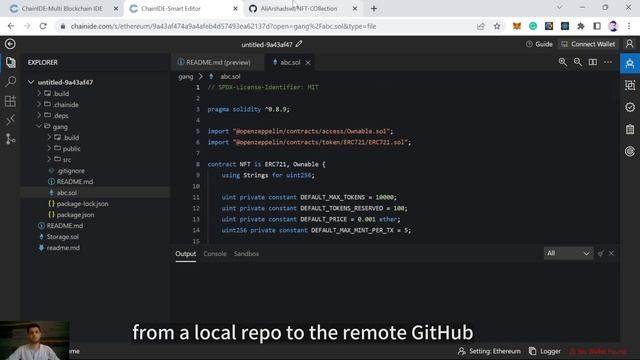Switch to the GitHub NFT-Collection browser tab
The image size is (640, 360).
303,9
